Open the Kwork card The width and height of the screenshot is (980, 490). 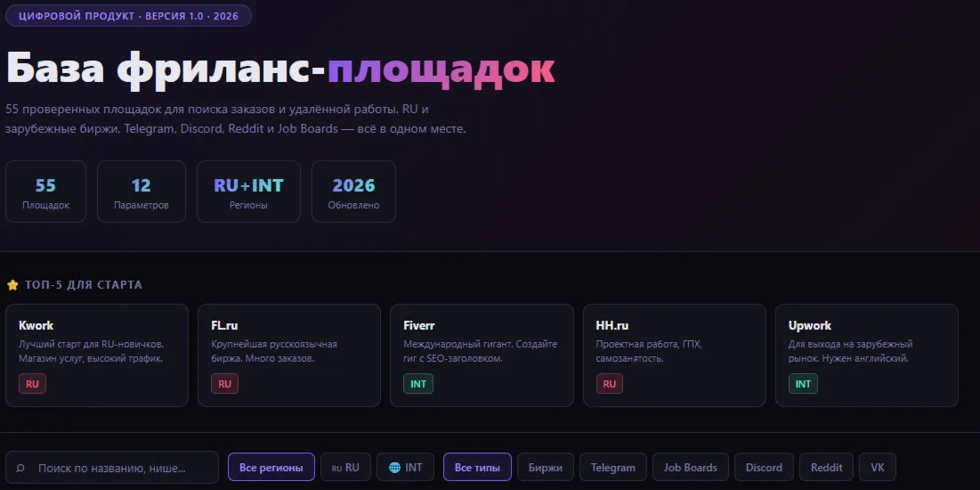coord(97,355)
